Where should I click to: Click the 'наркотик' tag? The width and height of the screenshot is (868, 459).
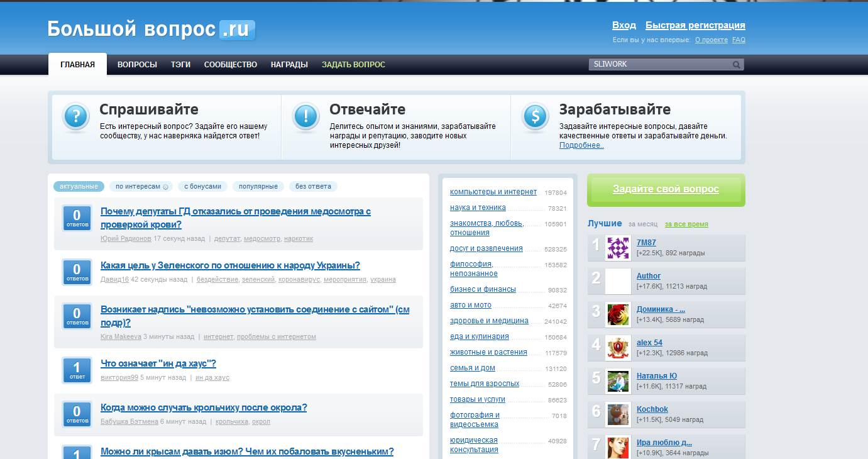(299, 239)
